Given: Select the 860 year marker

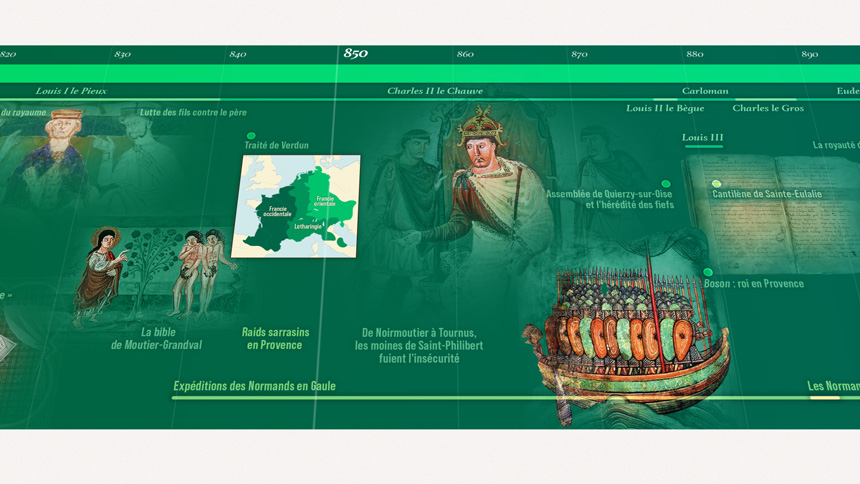Looking at the screenshot, I should tap(465, 54).
